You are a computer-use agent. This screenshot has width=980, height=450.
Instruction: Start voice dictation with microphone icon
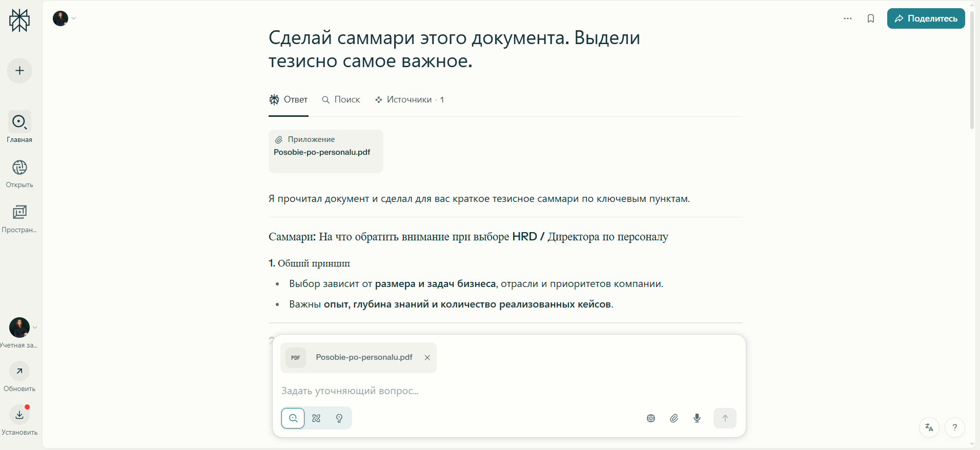[697, 418]
